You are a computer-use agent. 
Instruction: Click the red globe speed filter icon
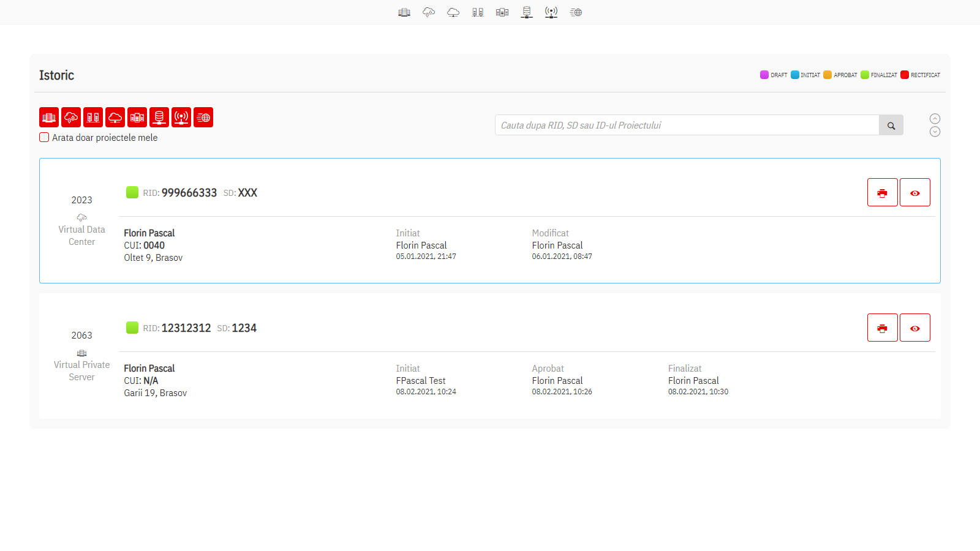pos(203,117)
